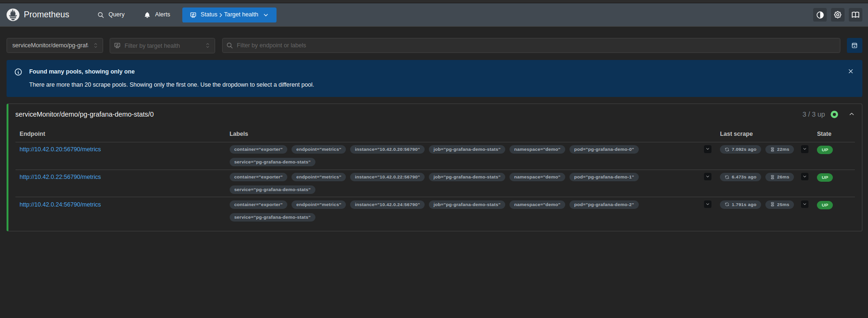Click the service label in the pg-grafana-demo-2 row
Screen dimensions: 868x318
272,217
